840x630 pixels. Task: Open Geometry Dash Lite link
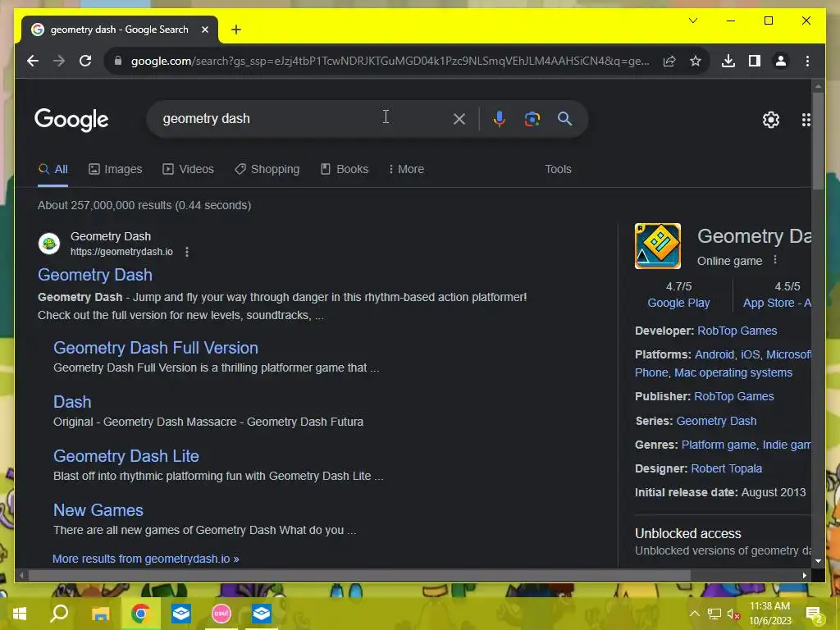(x=126, y=456)
